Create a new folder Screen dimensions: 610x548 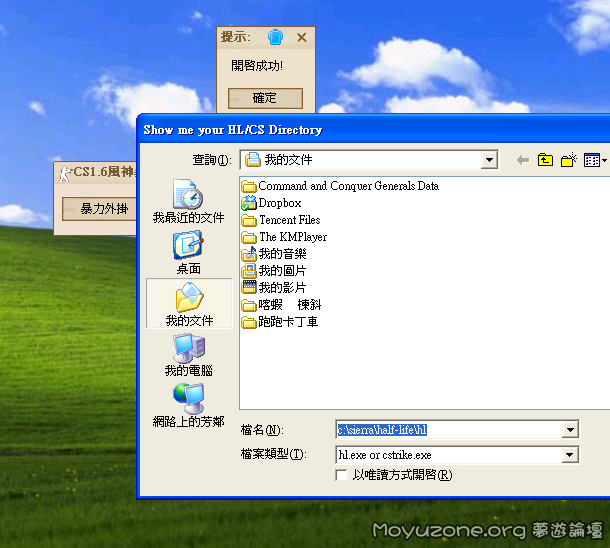[x=568, y=160]
